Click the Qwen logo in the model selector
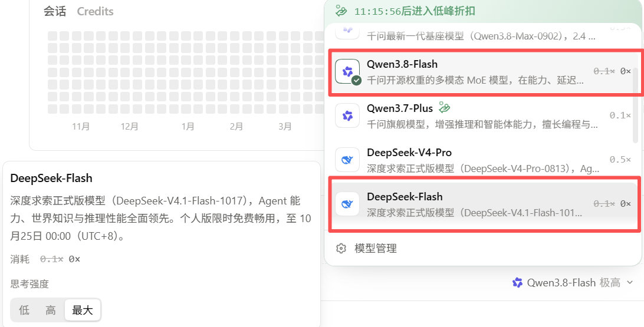This screenshot has height=327, width=644. (518, 283)
